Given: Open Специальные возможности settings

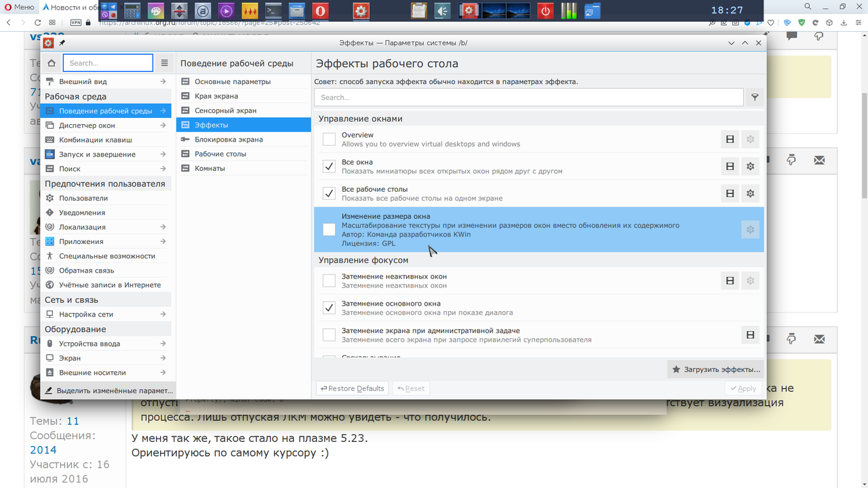Looking at the screenshot, I should pyautogui.click(x=106, y=256).
